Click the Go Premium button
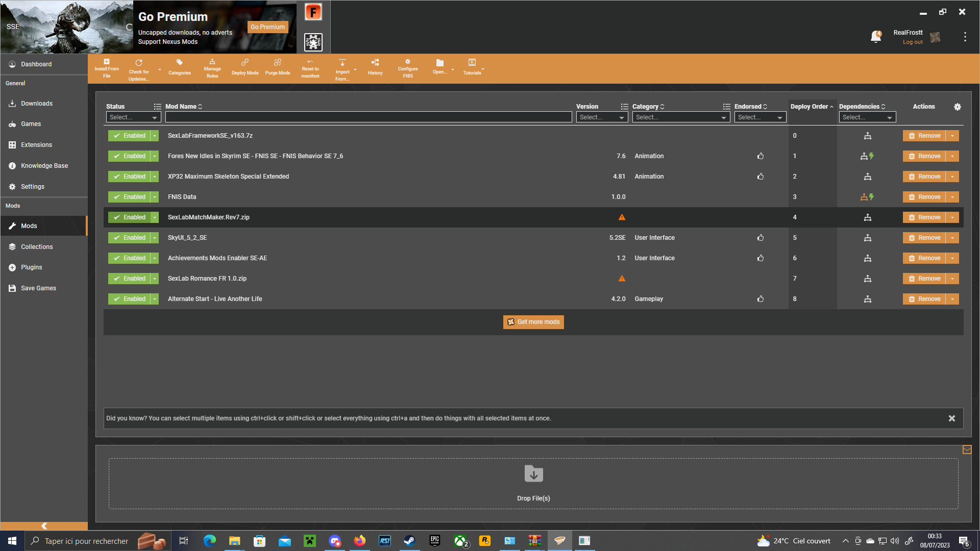 pyautogui.click(x=267, y=27)
